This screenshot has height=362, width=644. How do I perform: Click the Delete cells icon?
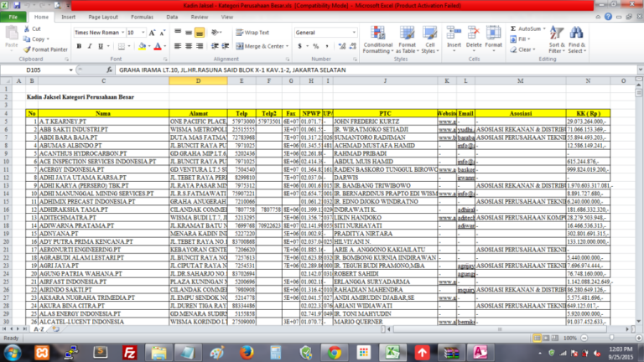[474, 34]
